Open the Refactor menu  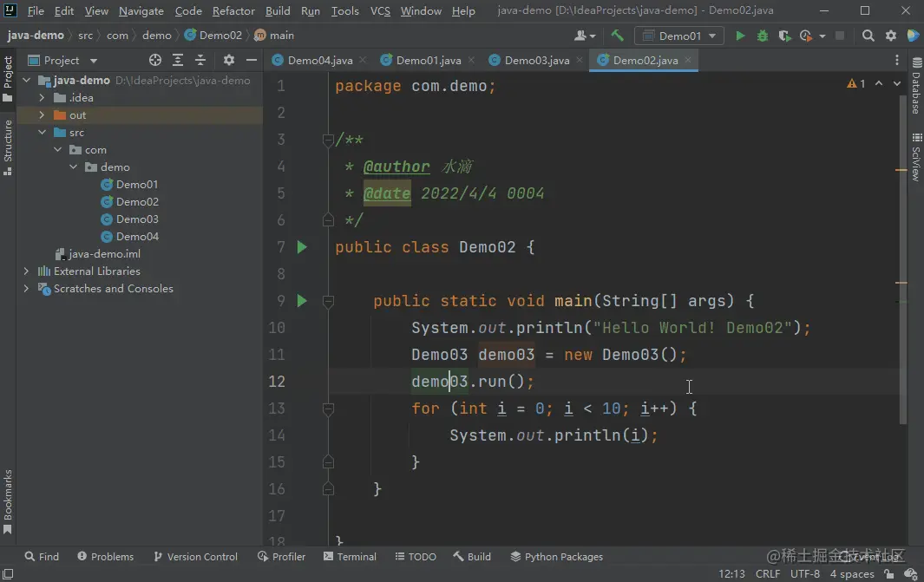[x=233, y=10]
